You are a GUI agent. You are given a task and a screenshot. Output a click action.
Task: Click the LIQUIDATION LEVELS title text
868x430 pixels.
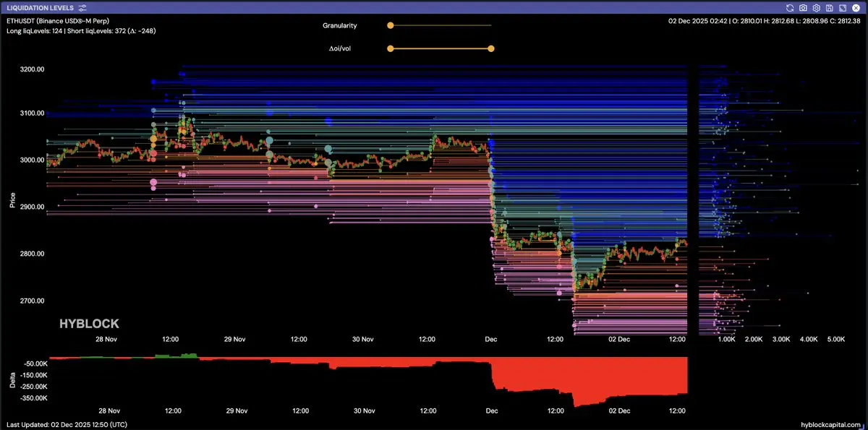pyautogui.click(x=39, y=7)
